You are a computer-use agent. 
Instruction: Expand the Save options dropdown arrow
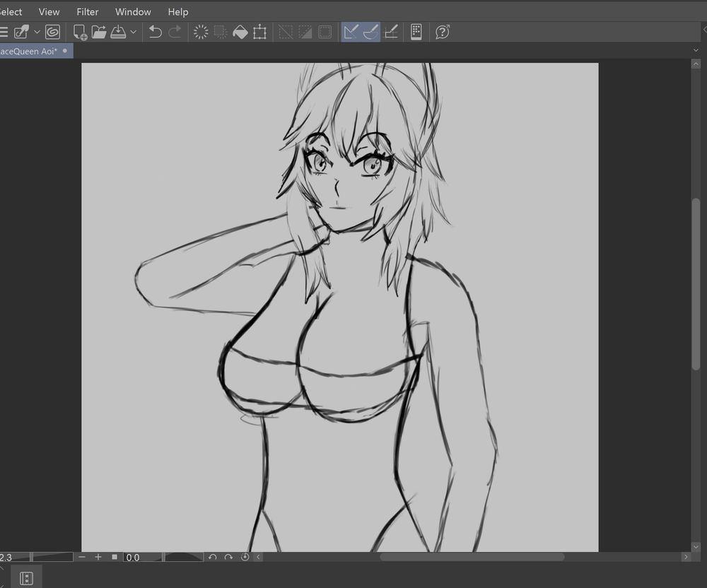(x=133, y=32)
